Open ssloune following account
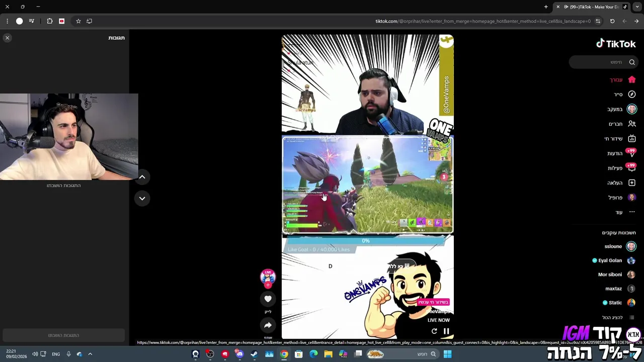 (620, 246)
